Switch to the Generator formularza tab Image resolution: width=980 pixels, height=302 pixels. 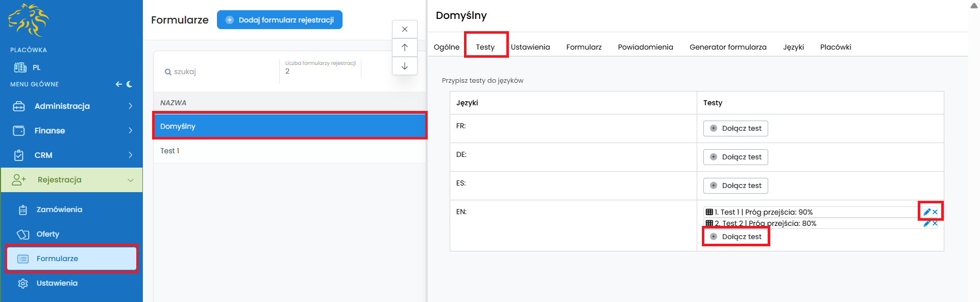728,47
